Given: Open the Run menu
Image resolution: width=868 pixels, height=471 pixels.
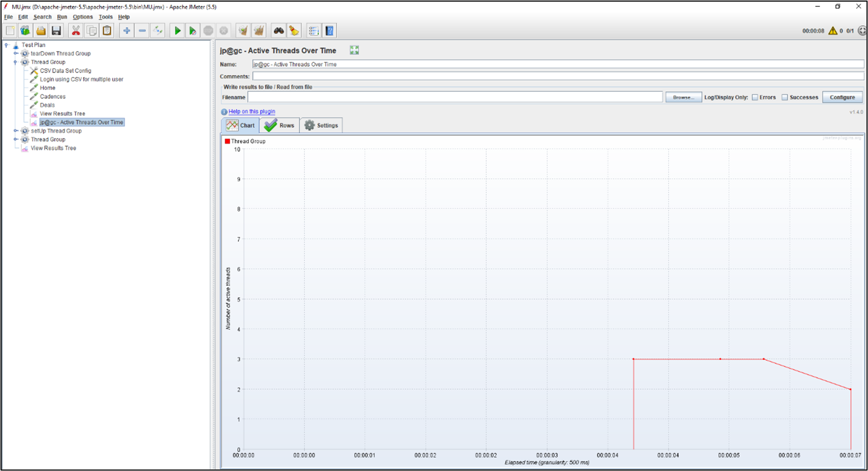Looking at the screenshot, I should (62, 17).
